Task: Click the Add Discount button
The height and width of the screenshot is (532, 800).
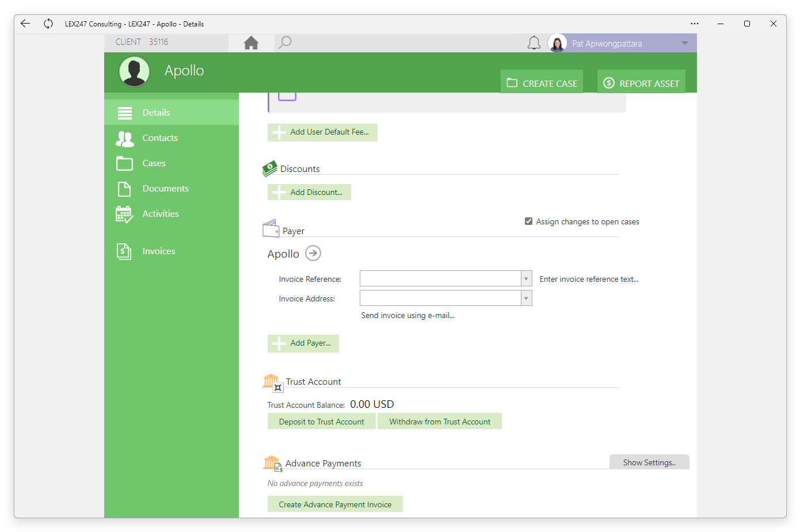Action: [x=309, y=192]
